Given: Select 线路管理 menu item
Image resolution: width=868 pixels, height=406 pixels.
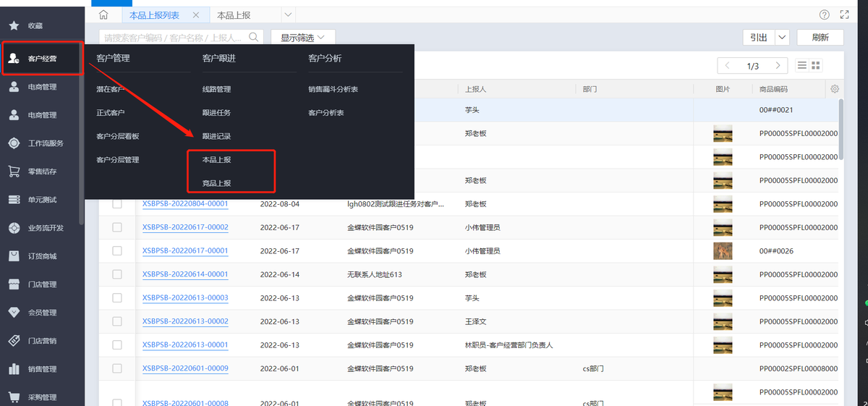Looking at the screenshot, I should (x=217, y=90).
